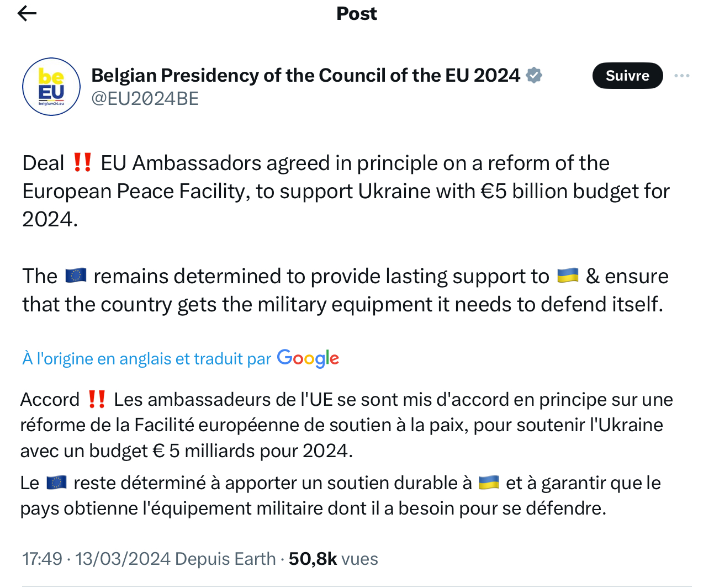Image resolution: width=714 pixels, height=588 pixels.
Task: Click the @EU2024BE handle
Action: point(145,98)
